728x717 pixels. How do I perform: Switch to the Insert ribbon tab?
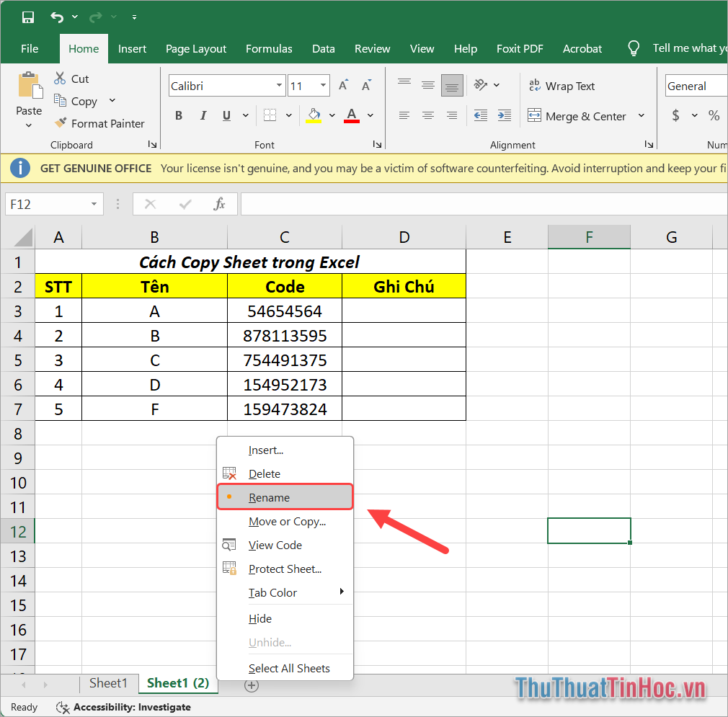[x=132, y=49]
